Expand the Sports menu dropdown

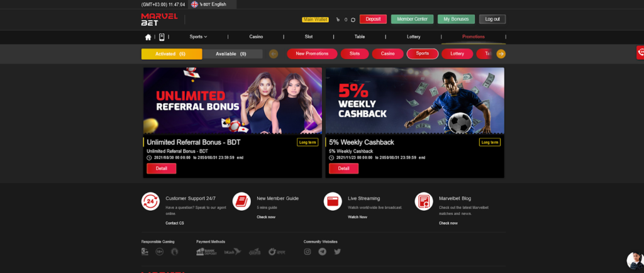[x=198, y=37]
